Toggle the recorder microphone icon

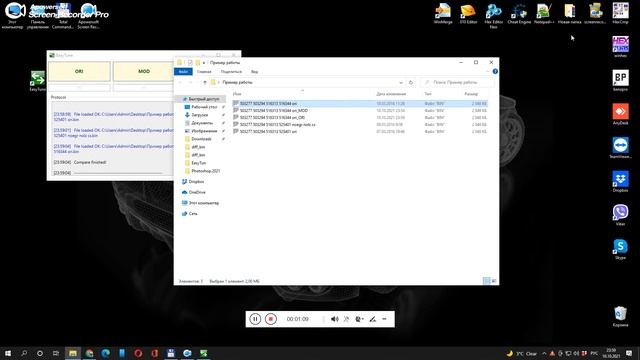[347, 319]
